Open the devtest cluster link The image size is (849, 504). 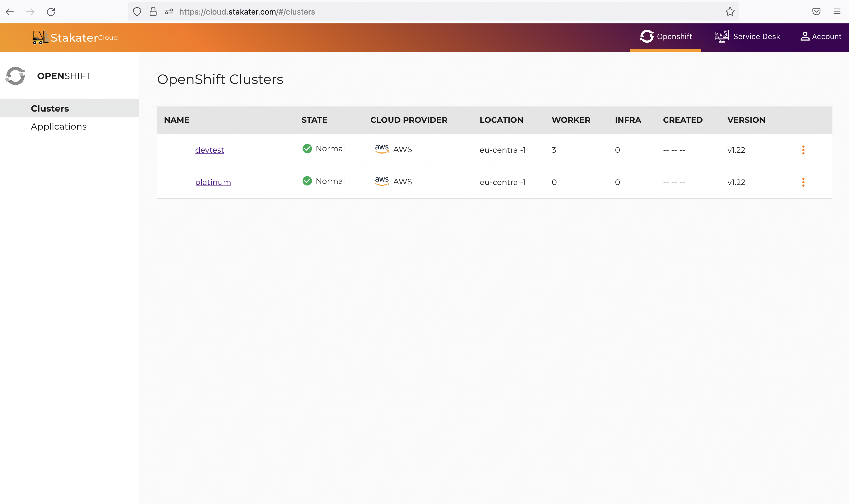pos(209,150)
